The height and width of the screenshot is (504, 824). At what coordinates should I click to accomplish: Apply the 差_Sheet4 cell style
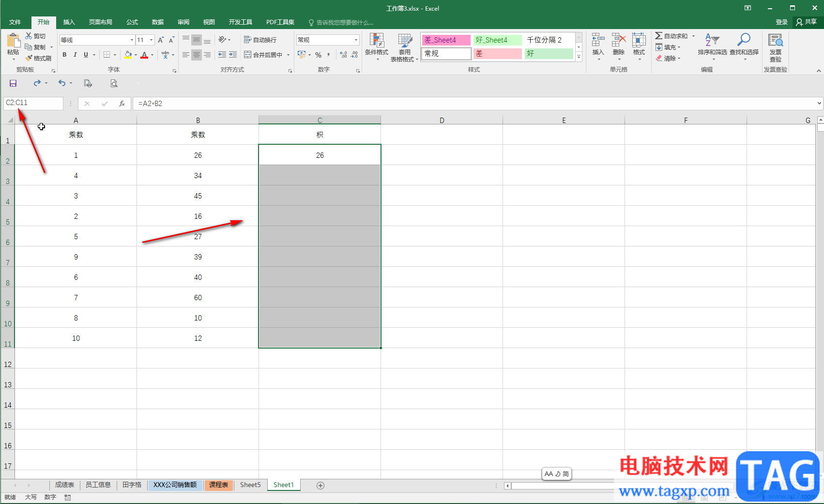[x=446, y=40]
